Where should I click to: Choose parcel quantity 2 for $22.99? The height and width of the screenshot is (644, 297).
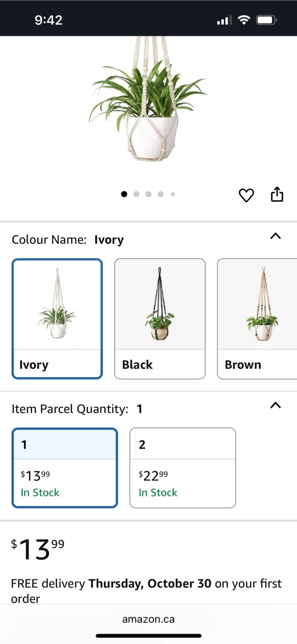182,467
